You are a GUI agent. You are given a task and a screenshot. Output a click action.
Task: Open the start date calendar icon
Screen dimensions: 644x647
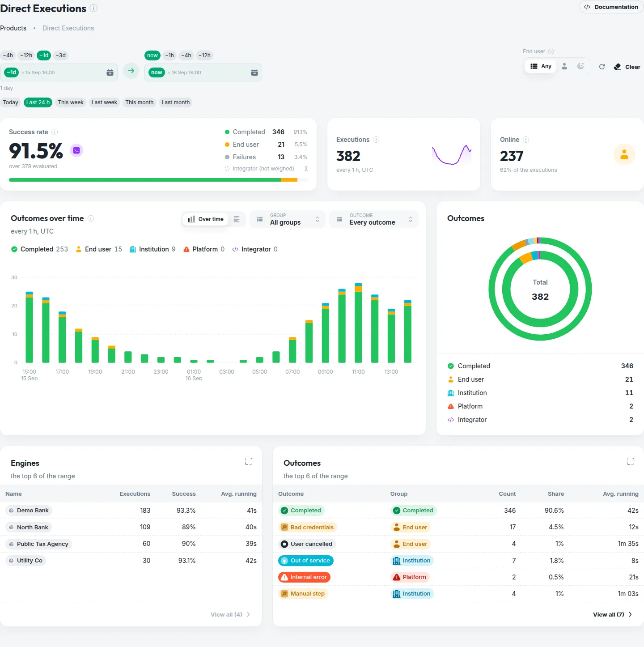pos(110,72)
